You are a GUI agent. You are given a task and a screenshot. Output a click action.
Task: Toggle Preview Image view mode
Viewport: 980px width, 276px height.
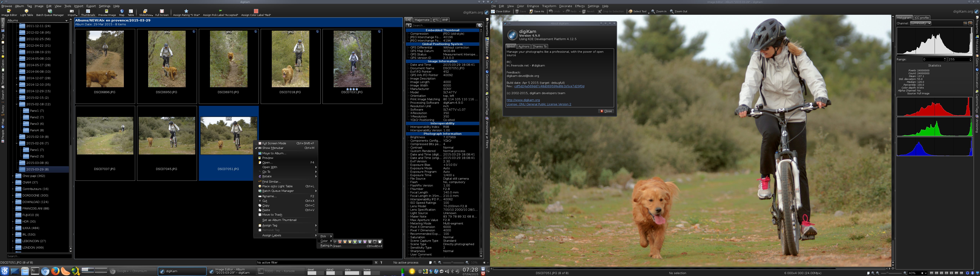point(107,13)
